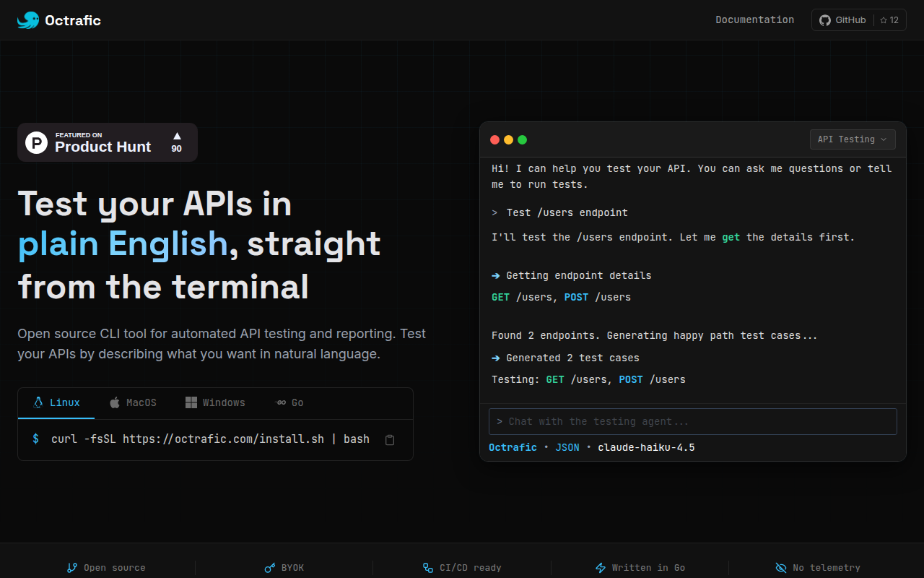Open the API Testing dropdown
The width and height of the screenshot is (924, 578).
(853, 139)
